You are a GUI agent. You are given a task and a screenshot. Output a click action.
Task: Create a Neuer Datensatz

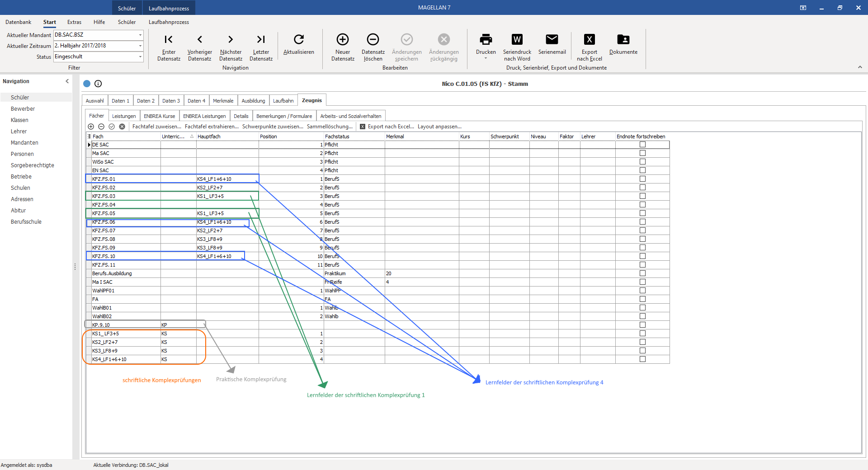coord(343,39)
